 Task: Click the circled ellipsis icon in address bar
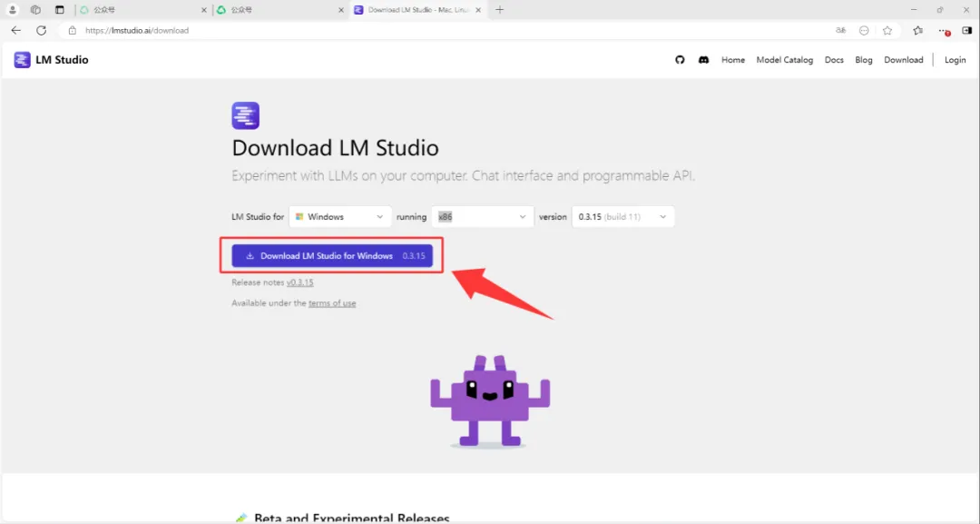click(x=864, y=30)
